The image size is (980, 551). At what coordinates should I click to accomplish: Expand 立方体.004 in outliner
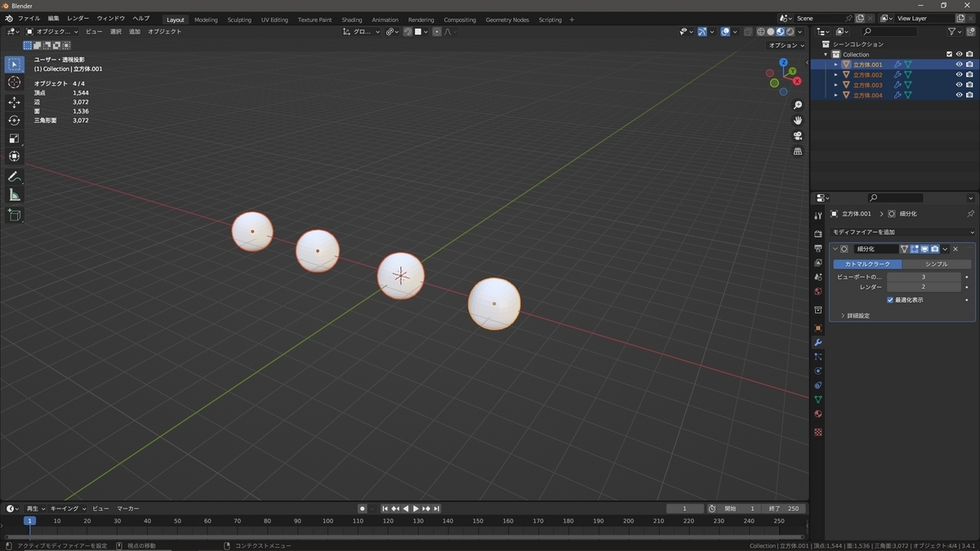835,96
